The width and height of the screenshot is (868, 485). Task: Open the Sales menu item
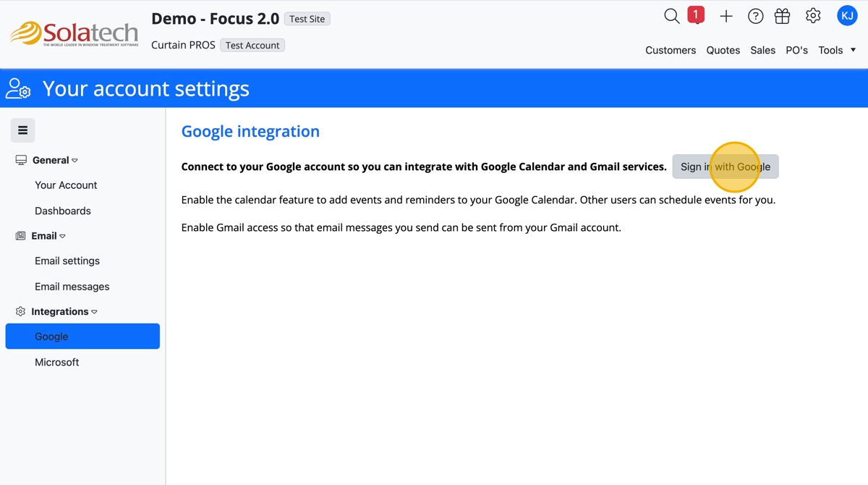point(762,50)
